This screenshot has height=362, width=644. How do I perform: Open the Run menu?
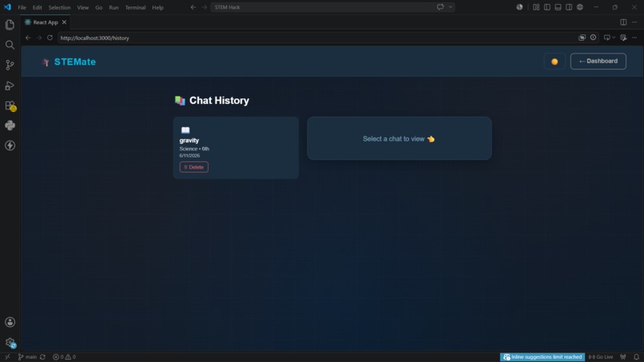[113, 7]
